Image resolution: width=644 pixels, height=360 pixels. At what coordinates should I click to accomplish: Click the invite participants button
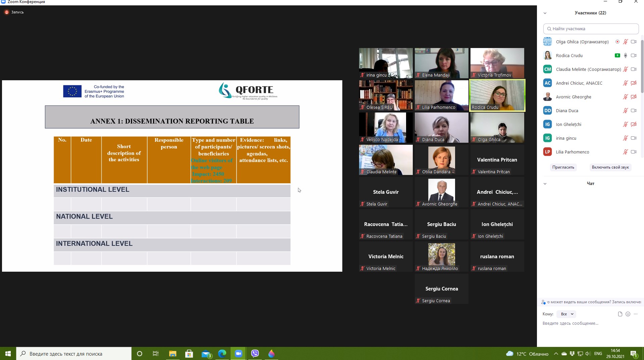pos(563,167)
